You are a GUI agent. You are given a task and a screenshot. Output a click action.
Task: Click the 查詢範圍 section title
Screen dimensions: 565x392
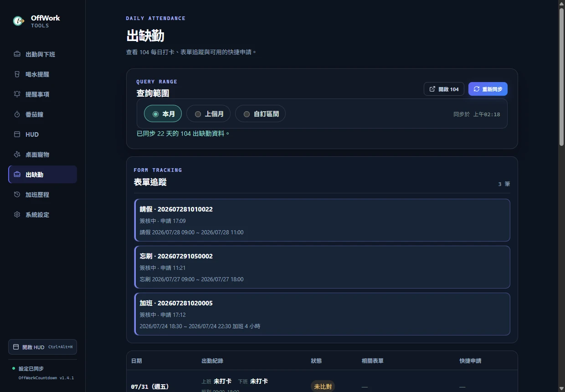click(153, 93)
